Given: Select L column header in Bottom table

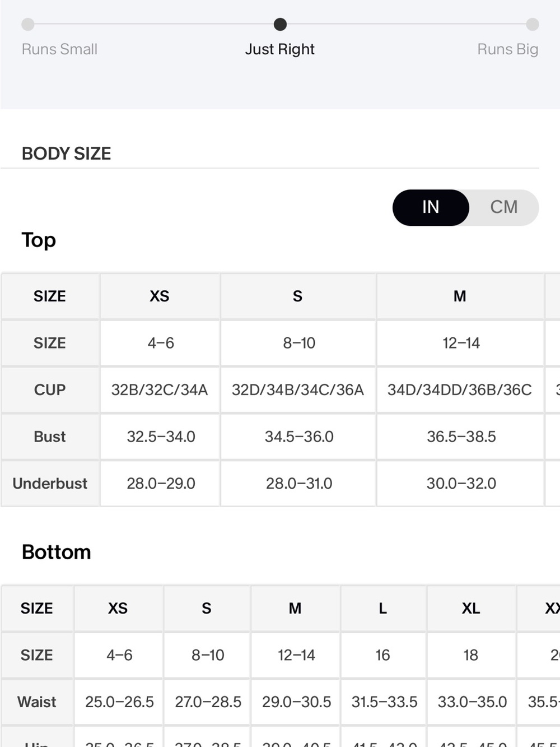Looking at the screenshot, I should pyautogui.click(x=383, y=608).
